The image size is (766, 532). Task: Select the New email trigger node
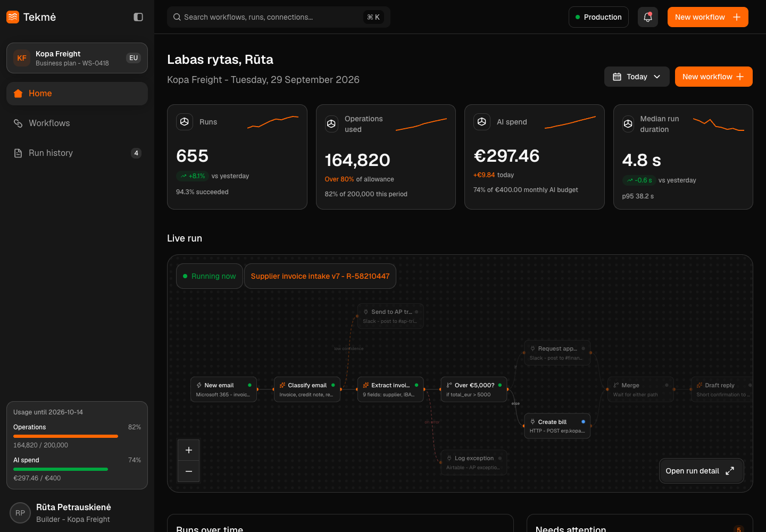click(x=224, y=389)
